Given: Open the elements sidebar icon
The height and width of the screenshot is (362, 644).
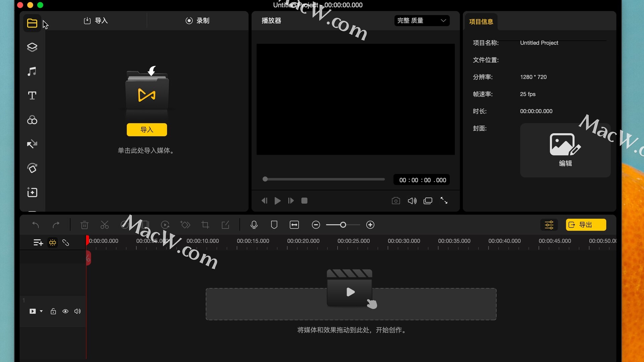Looking at the screenshot, I should (32, 168).
